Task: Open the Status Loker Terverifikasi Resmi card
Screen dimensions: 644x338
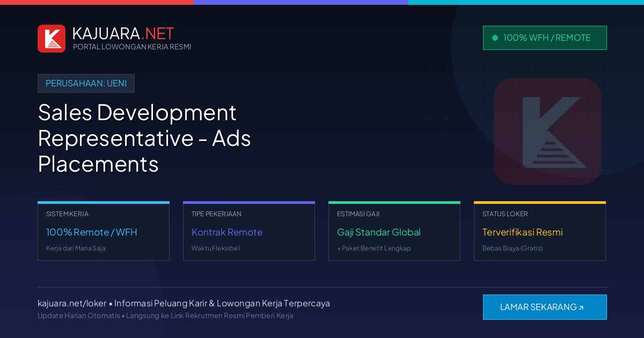Action: 540,231
